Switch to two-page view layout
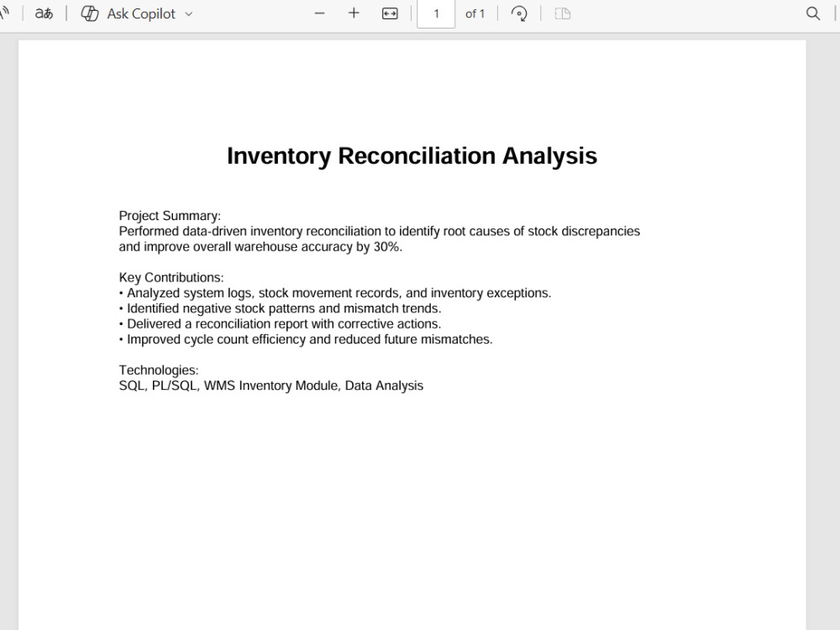Image resolution: width=840 pixels, height=630 pixels. point(562,13)
